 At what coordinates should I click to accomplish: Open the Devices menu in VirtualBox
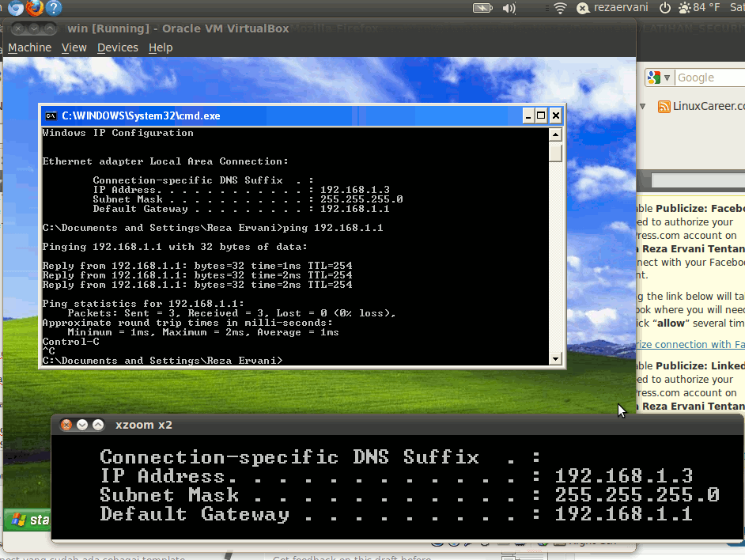point(117,47)
